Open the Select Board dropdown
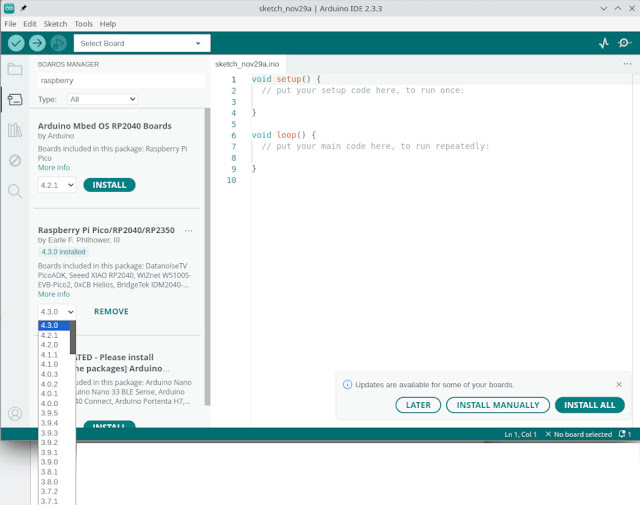 [x=142, y=43]
